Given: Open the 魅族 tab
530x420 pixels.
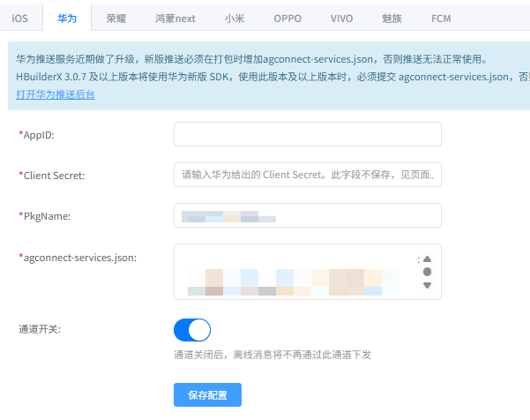Looking at the screenshot, I should [392, 19].
